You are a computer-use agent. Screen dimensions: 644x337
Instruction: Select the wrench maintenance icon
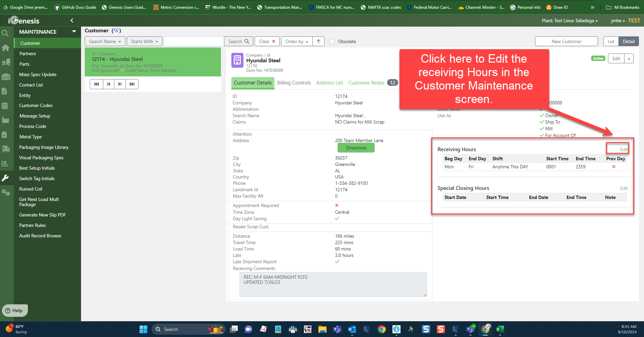pos(5,178)
